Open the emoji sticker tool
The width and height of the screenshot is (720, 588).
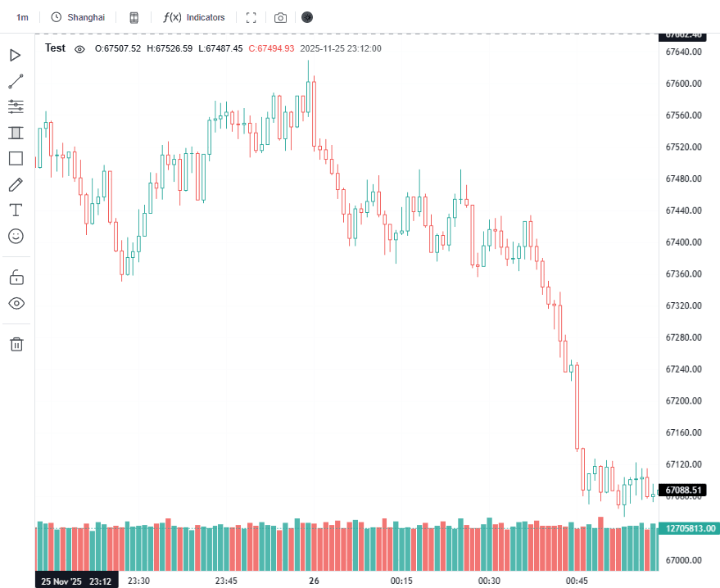coord(16,236)
